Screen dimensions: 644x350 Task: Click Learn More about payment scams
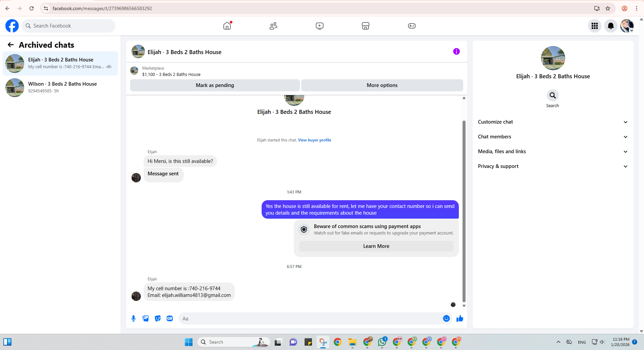pos(376,246)
